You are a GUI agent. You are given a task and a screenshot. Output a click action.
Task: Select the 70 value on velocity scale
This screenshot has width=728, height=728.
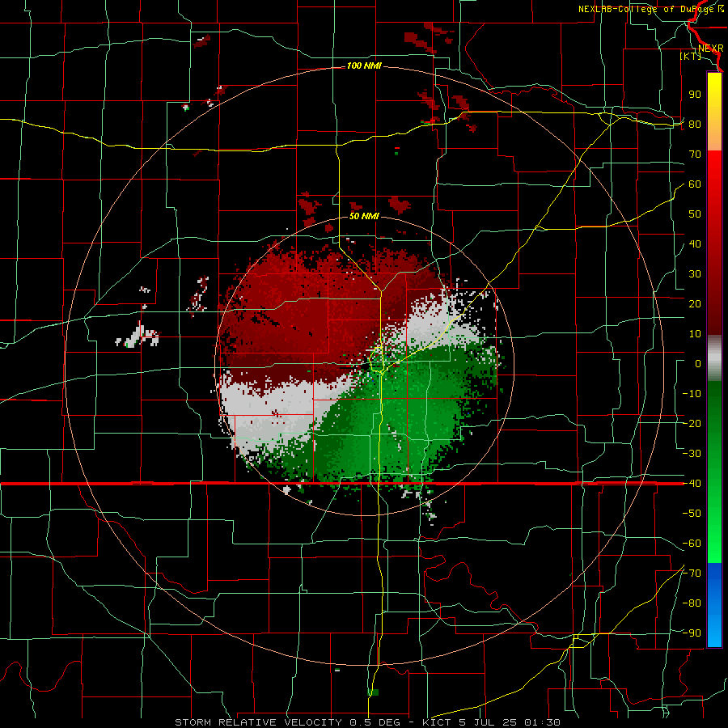[x=695, y=154]
